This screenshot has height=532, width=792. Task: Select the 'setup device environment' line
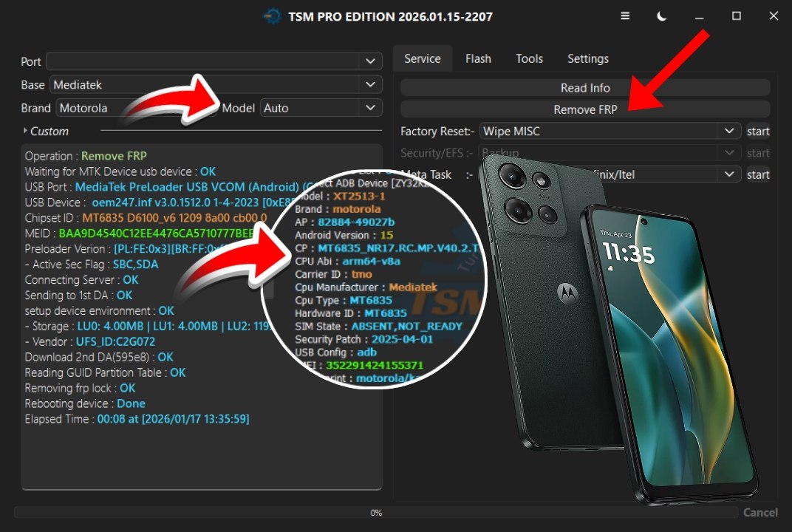[x=100, y=311]
